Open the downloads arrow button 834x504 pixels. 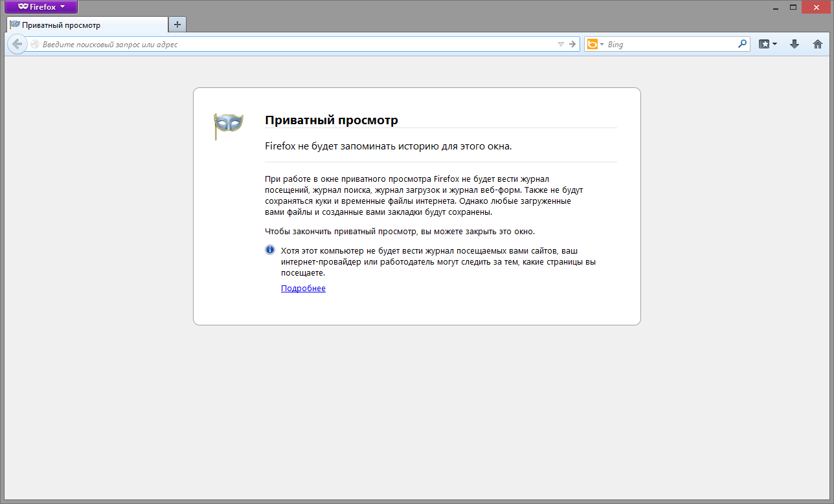tap(795, 45)
